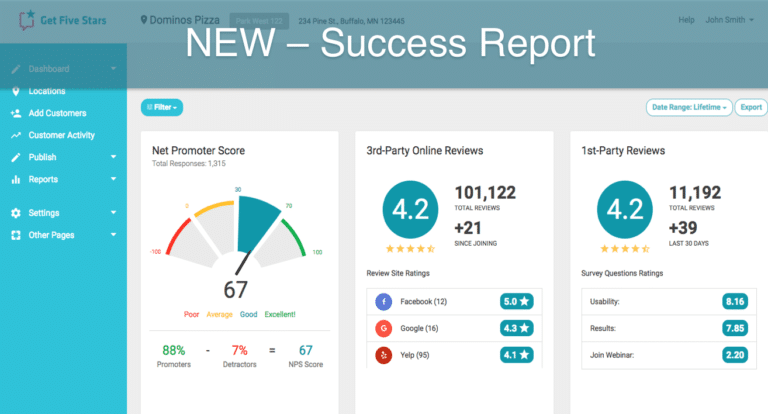Click the Google (16) review site row

pos(455,328)
